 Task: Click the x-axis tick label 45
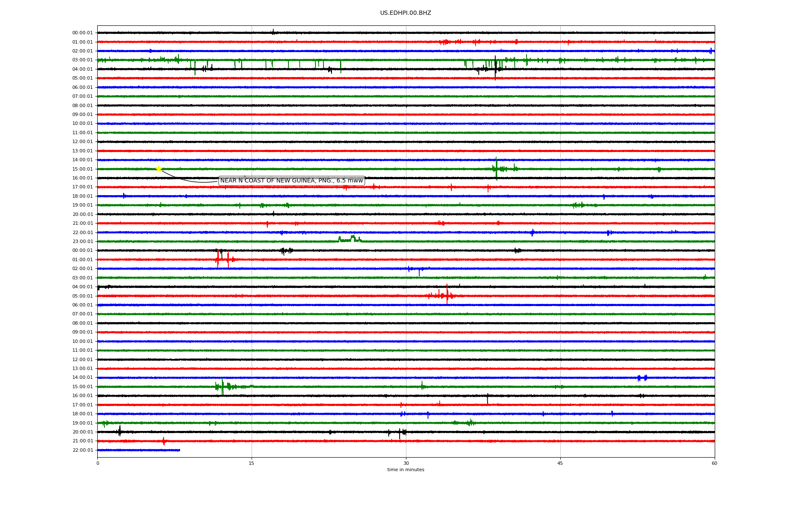point(560,463)
